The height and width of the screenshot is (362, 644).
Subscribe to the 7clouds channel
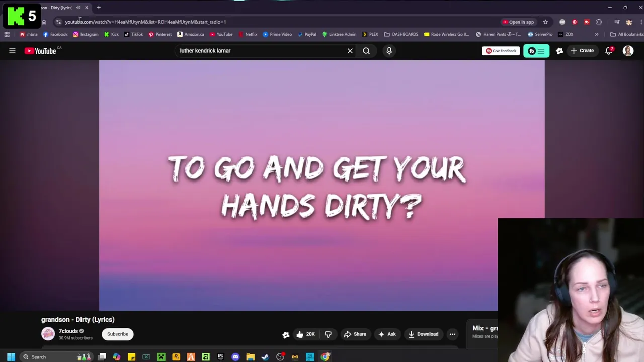[118, 334]
